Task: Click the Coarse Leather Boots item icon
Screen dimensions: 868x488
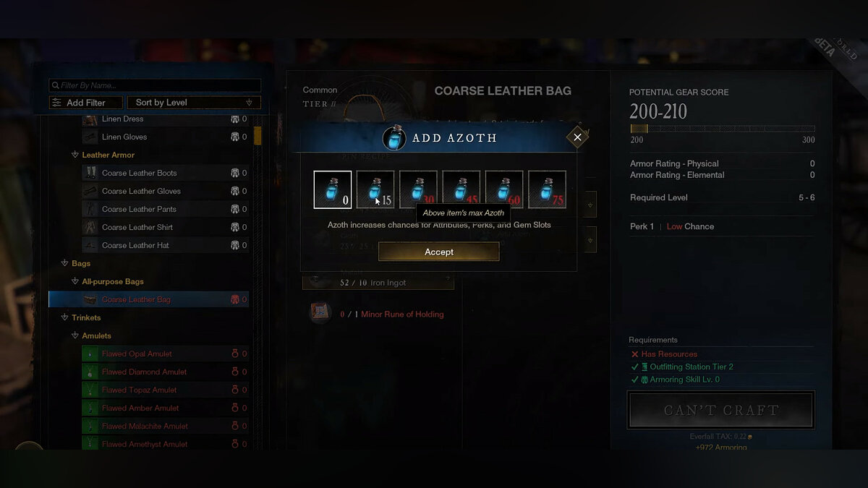Action: (x=90, y=173)
